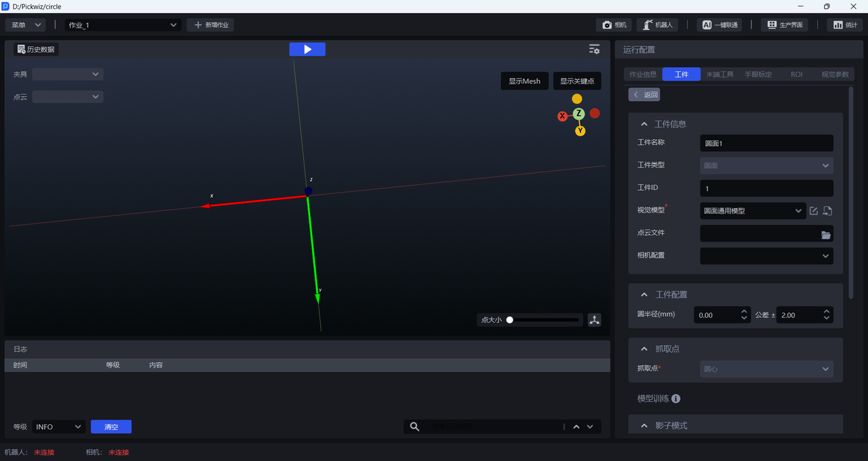Screen dimensions: 868x461
Task: Click the X axis gizmo ball
Action: coord(562,117)
